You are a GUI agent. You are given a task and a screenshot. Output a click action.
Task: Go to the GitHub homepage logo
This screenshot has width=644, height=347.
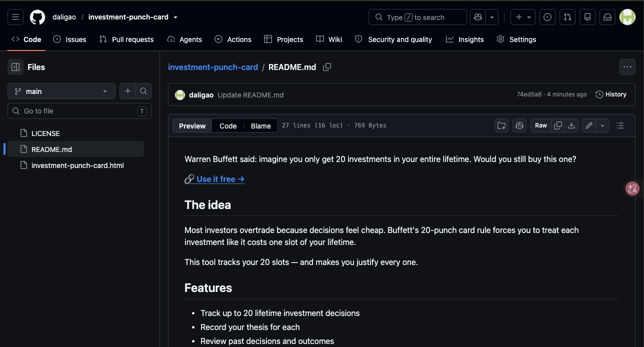37,17
